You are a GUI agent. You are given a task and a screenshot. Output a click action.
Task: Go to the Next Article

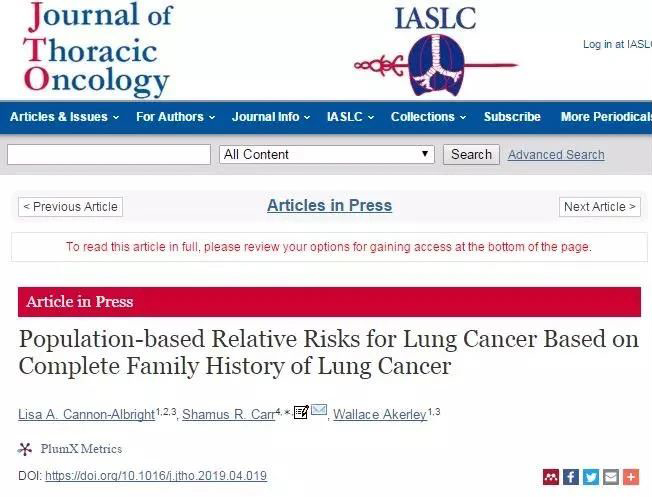(600, 207)
